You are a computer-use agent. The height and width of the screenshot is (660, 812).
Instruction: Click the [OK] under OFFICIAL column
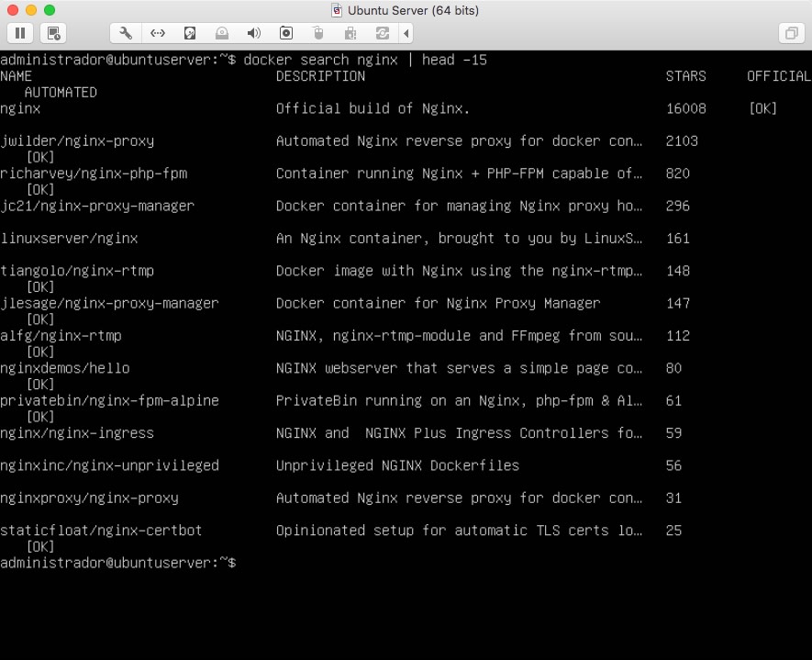[762, 109]
